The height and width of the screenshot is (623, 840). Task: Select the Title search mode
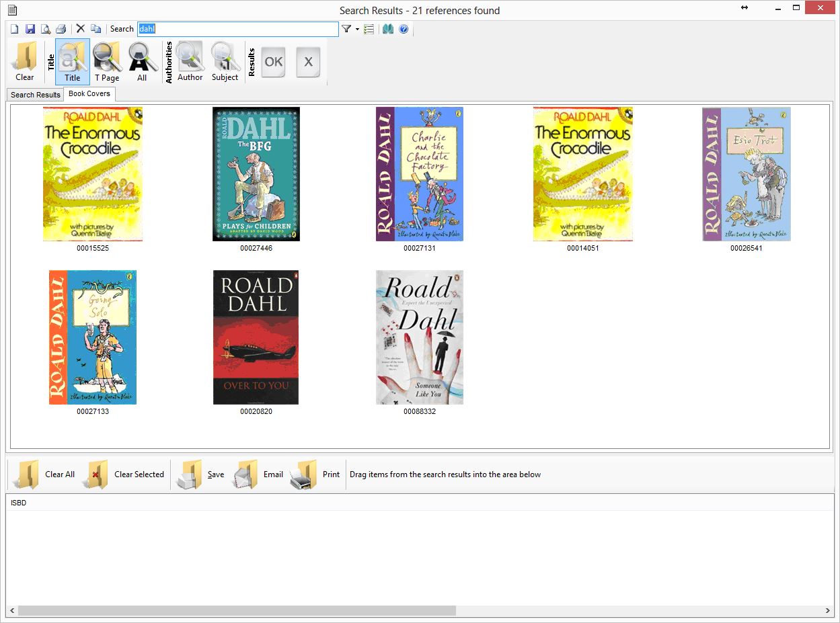(73, 62)
